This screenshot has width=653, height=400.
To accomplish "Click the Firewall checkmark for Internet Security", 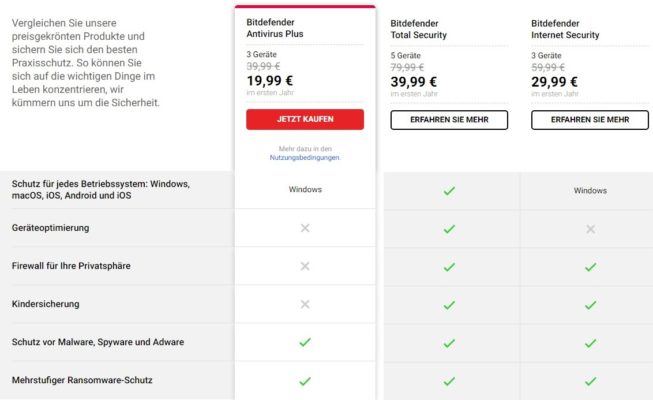I will tap(590, 267).
